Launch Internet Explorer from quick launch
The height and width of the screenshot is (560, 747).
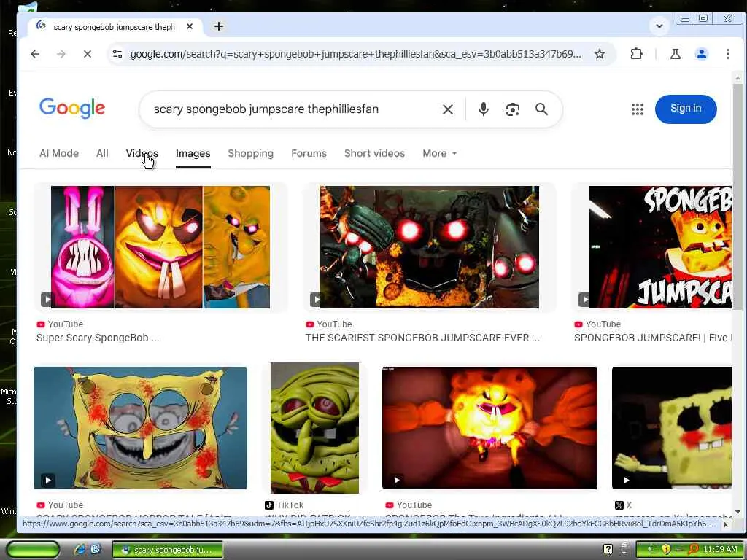tap(80, 550)
